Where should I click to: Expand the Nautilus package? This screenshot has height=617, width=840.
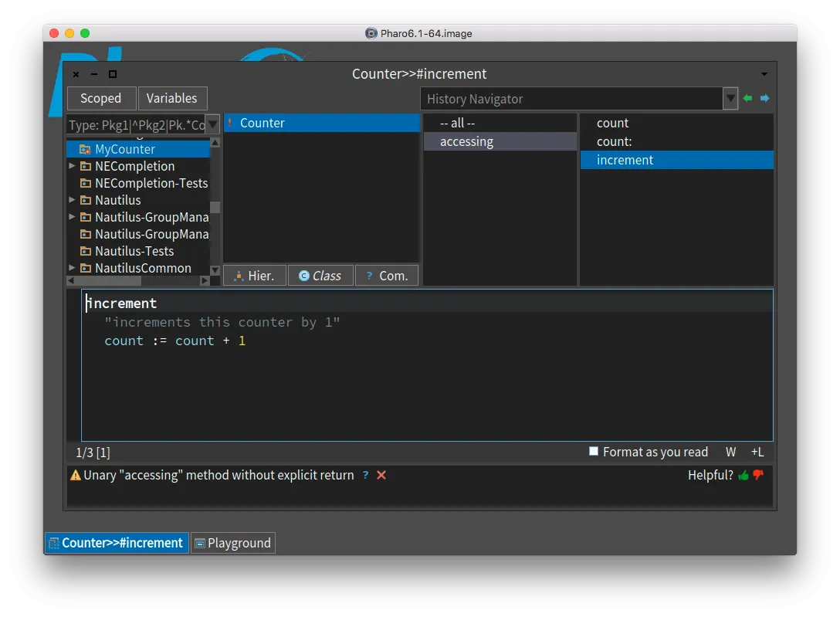point(72,200)
